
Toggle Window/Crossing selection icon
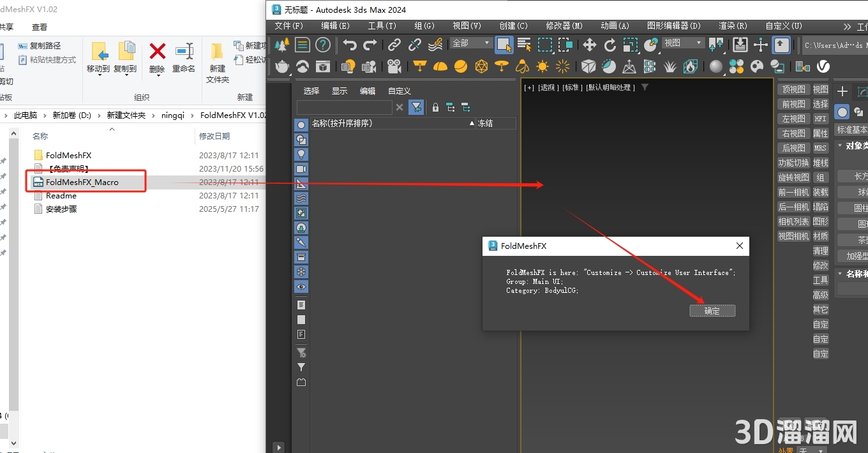point(565,45)
